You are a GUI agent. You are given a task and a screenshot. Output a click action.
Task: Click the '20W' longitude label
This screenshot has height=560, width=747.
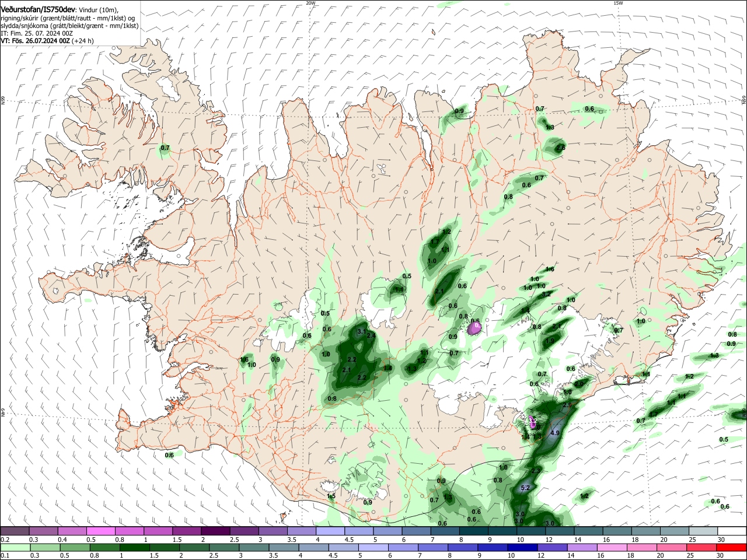310,3
